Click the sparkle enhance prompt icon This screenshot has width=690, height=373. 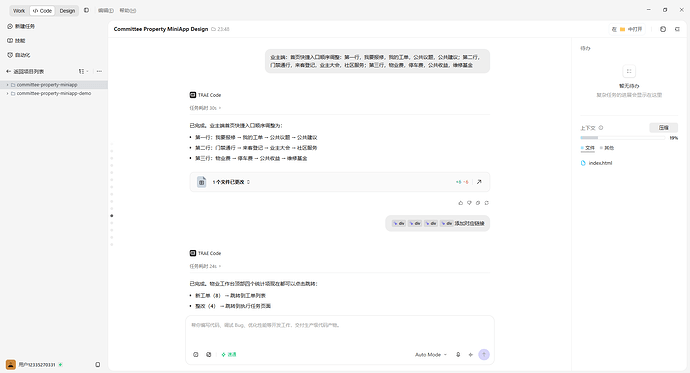pos(470,355)
